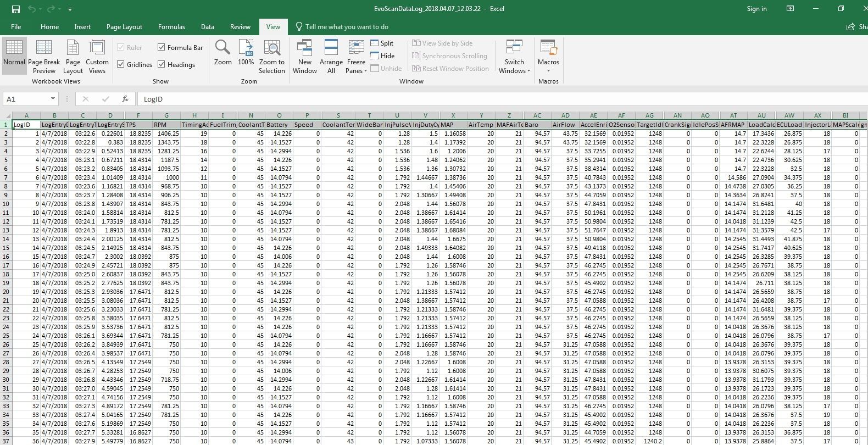Select Page Layout workbook view
The image size is (868, 445).
click(x=73, y=57)
